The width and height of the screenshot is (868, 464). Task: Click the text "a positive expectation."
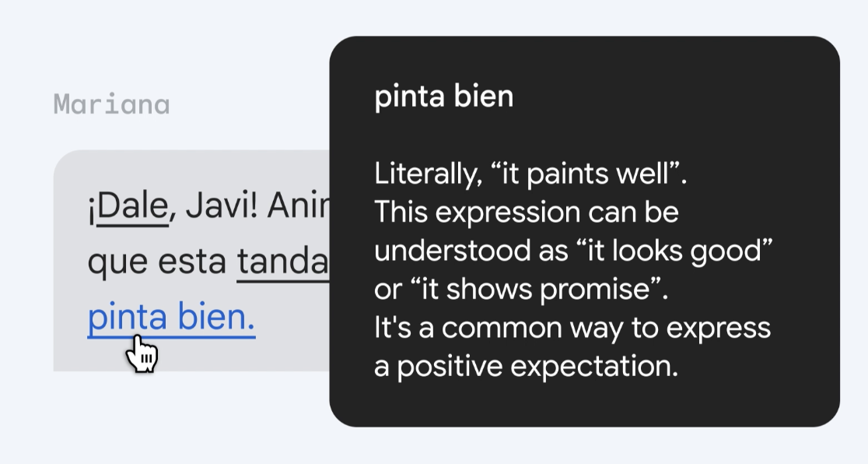526,366
